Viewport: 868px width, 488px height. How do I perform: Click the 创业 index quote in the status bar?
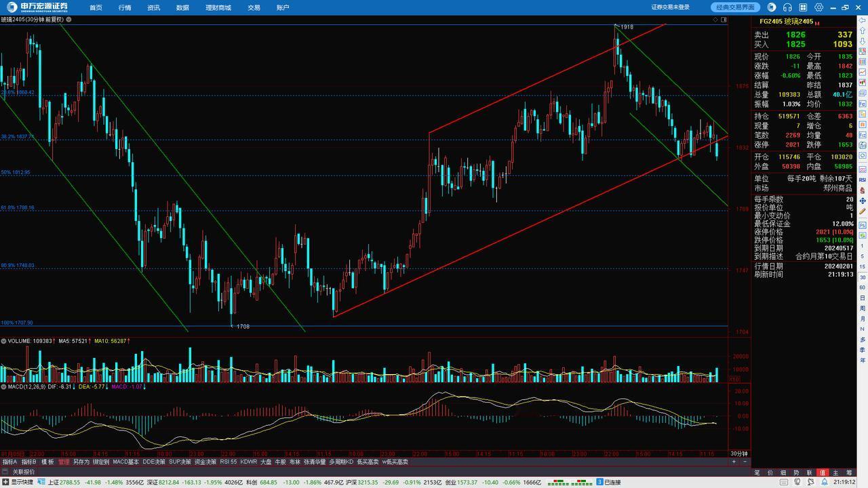(493, 483)
